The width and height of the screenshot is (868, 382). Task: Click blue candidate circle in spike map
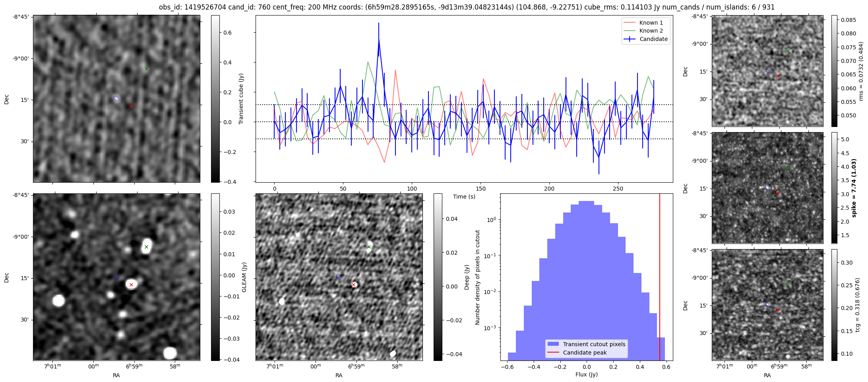pyautogui.click(x=767, y=187)
